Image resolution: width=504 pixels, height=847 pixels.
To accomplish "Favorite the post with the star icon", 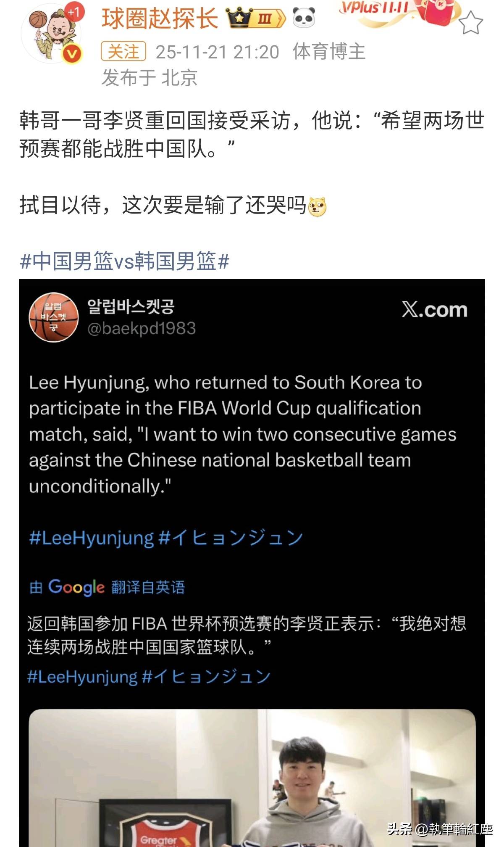I will tap(470, 23).
